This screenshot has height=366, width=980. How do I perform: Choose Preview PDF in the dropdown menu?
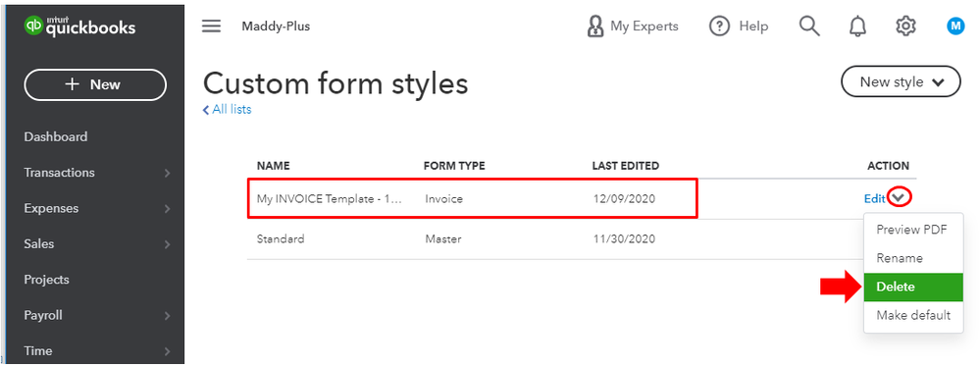pyautogui.click(x=913, y=230)
